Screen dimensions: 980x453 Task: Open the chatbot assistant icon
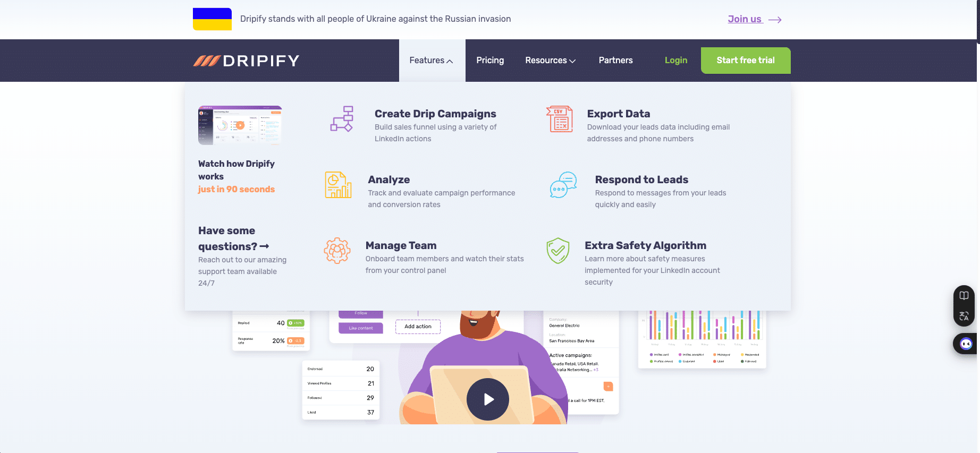click(966, 344)
